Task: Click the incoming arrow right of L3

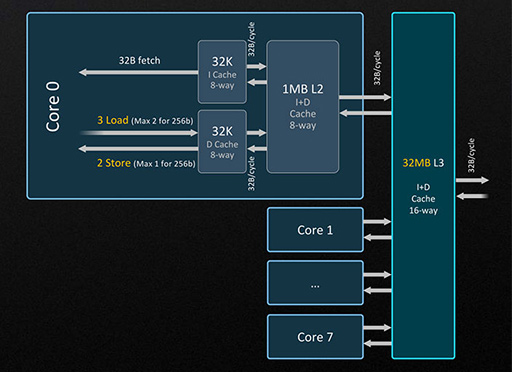Action: [x=472, y=196]
